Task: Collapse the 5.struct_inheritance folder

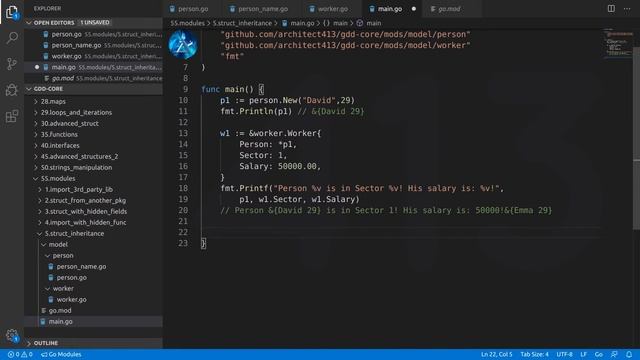Action: (93, 233)
